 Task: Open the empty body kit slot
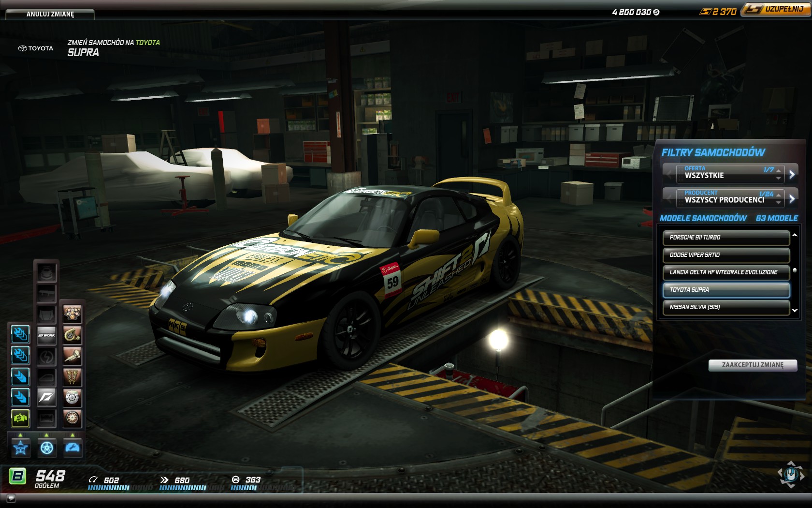(46, 272)
